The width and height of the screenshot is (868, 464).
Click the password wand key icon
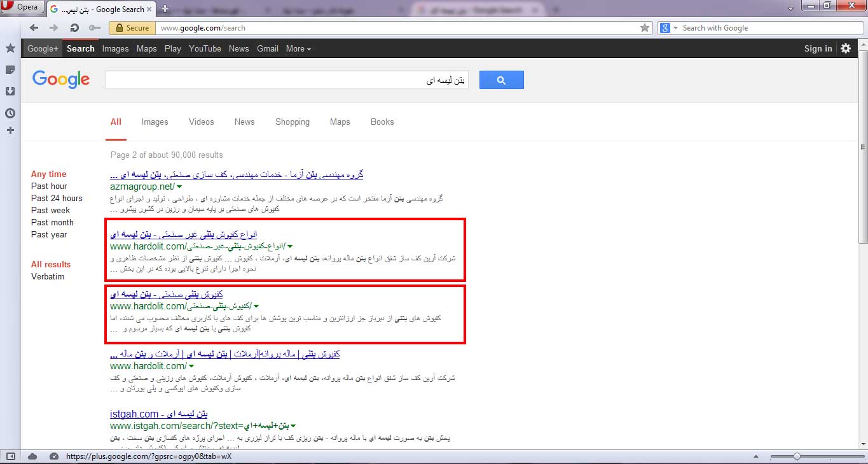pos(95,28)
